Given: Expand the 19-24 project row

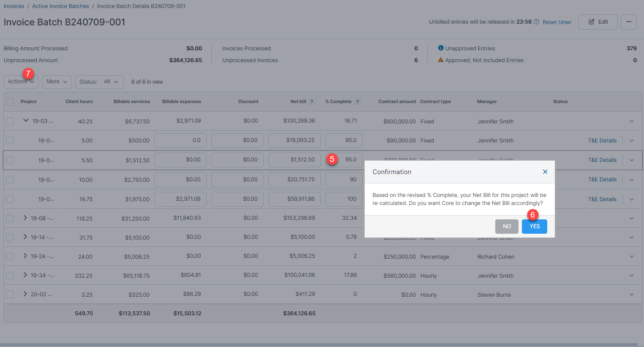Looking at the screenshot, I should click(25, 256).
